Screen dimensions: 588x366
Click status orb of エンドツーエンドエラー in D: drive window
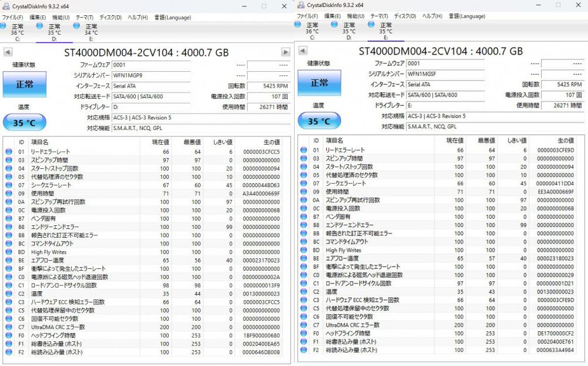coord(9,227)
